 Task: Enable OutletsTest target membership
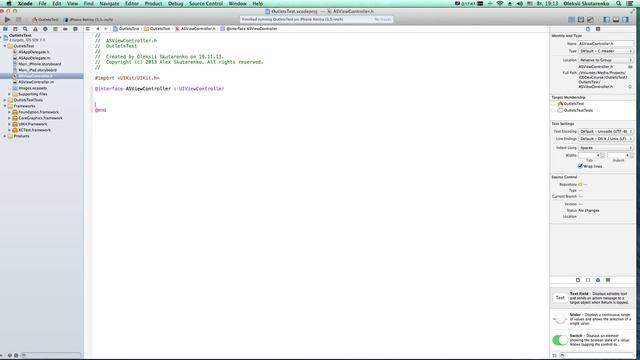[554, 104]
